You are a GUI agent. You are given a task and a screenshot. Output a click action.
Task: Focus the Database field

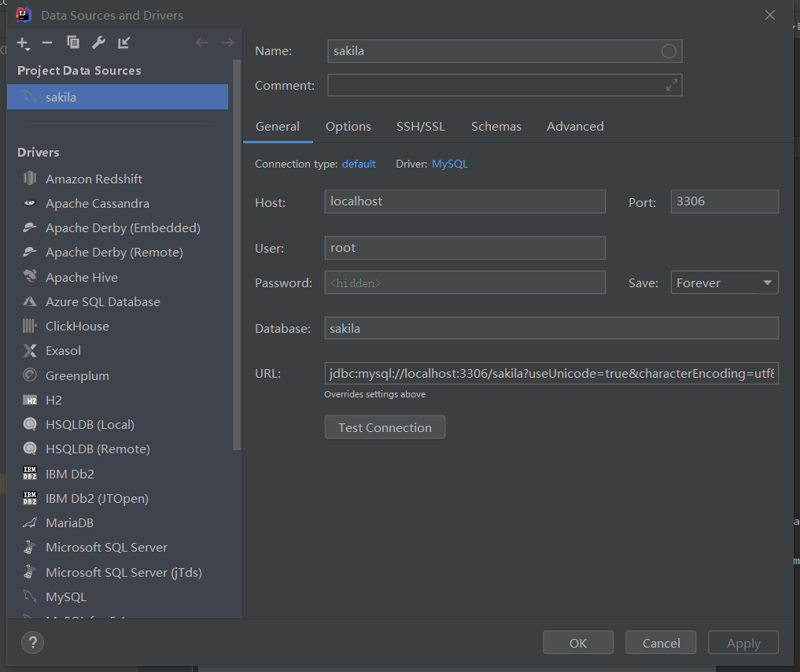(x=551, y=328)
